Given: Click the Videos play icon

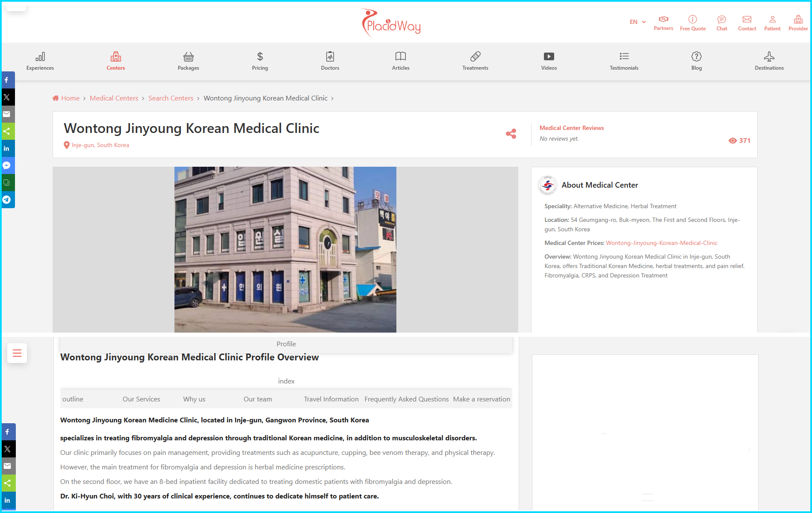Looking at the screenshot, I should coord(549,57).
